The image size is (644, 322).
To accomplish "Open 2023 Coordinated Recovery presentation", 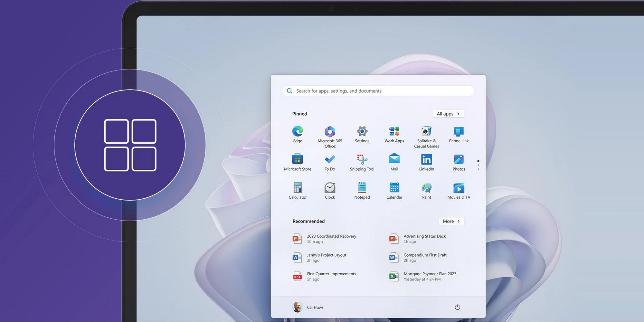I will (325, 239).
